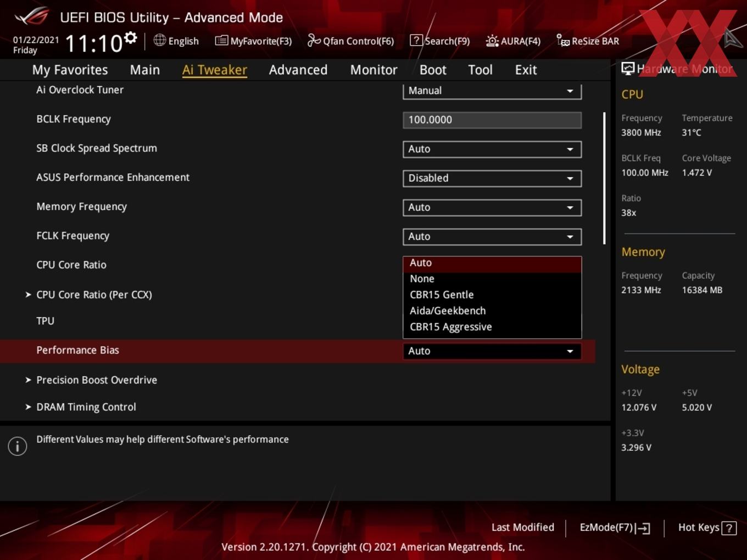The image size is (747, 560).
Task: Click the BCLK Frequency input field
Action: [x=492, y=120]
